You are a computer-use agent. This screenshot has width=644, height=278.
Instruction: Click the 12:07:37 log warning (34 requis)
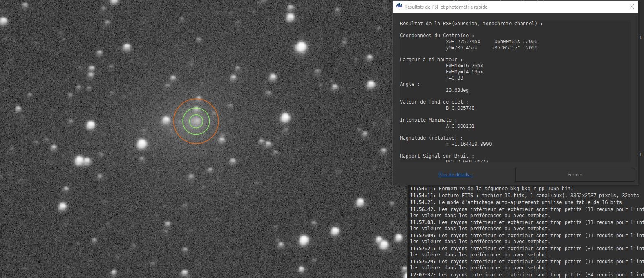coord(527,275)
